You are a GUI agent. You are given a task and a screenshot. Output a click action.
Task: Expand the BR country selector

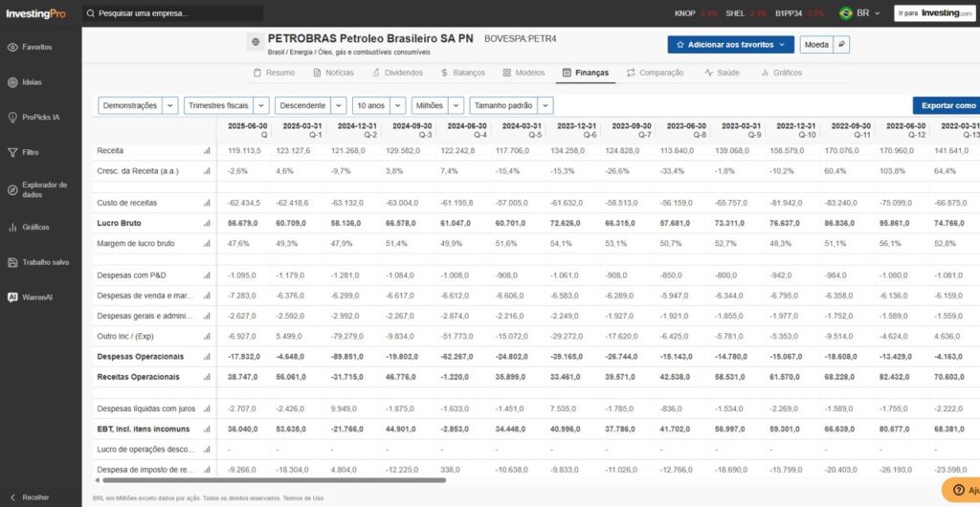pyautogui.click(x=877, y=13)
